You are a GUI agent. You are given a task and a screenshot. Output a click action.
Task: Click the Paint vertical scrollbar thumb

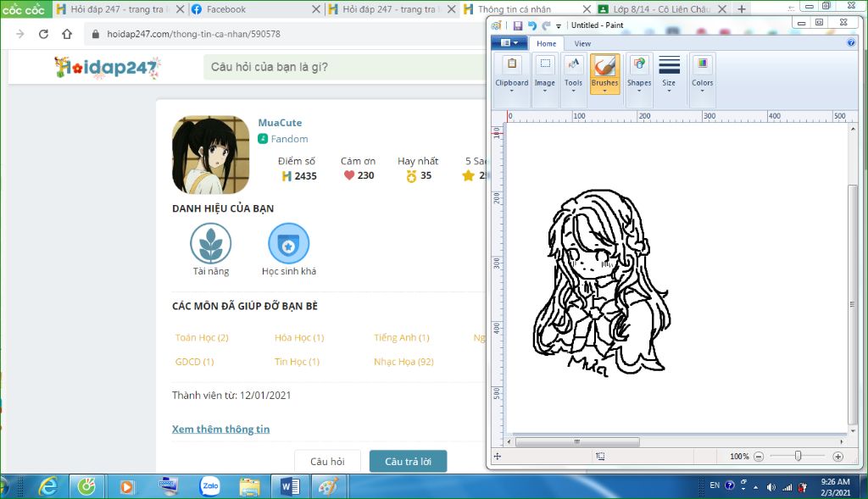tap(853, 304)
